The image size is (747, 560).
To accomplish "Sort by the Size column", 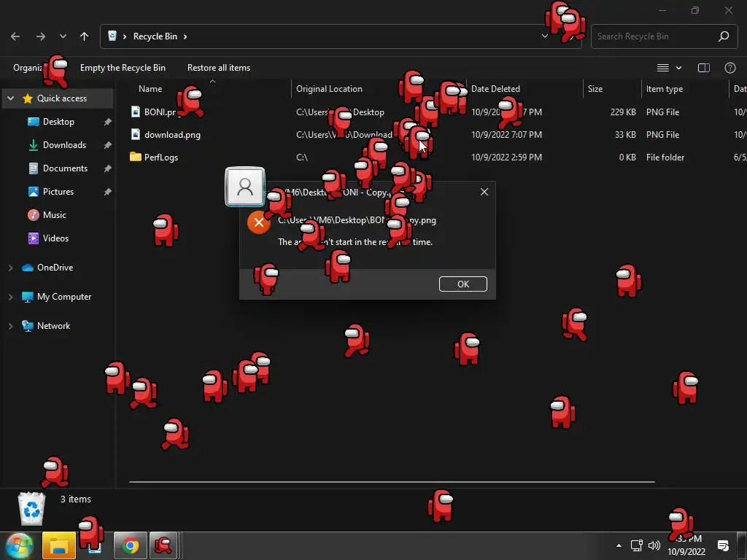I will click(595, 88).
